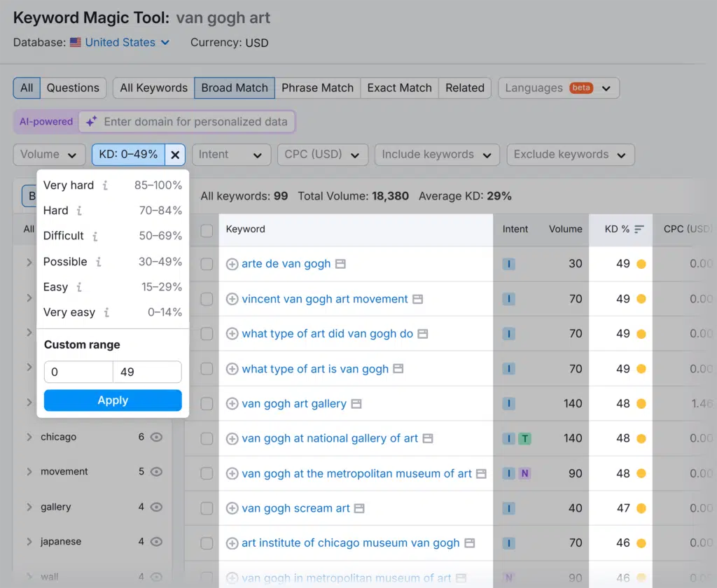The image size is (717, 588).
Task: Open SERP icon for 'vincent van gogh art movement'
Action: coord(417,299)
